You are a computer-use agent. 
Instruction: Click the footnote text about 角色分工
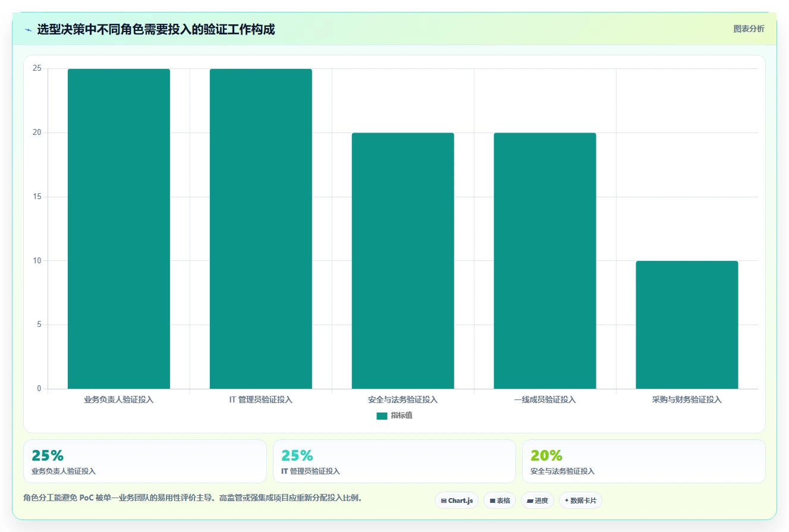(193, 498)
